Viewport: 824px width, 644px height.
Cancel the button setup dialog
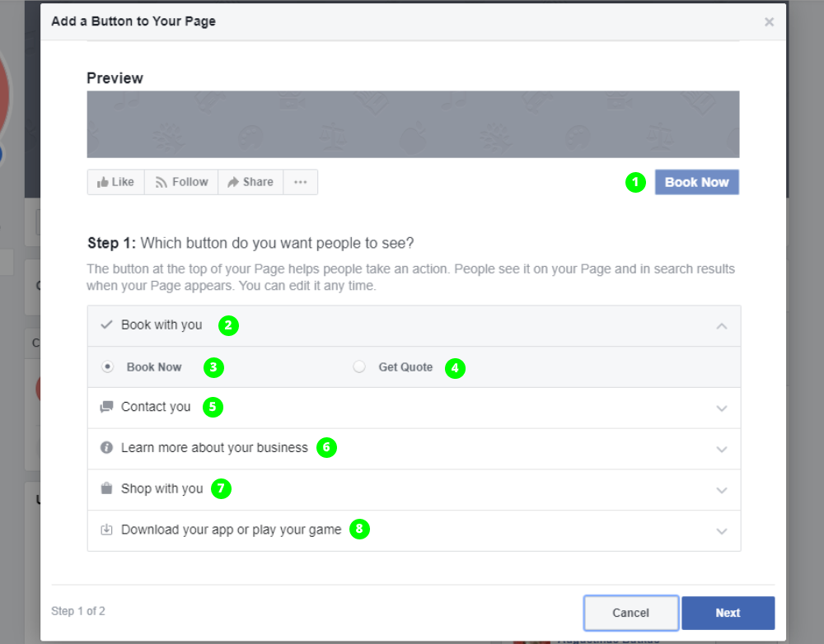tap(631, 613)
